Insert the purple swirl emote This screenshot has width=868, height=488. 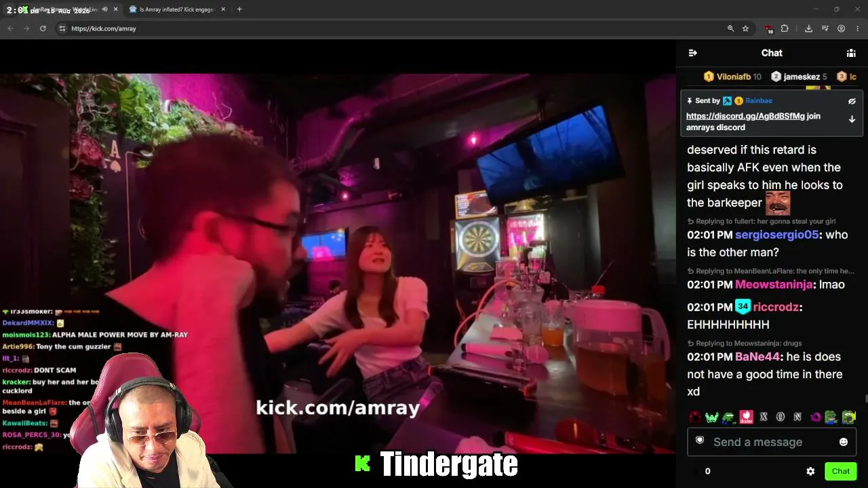click(815, 417)
